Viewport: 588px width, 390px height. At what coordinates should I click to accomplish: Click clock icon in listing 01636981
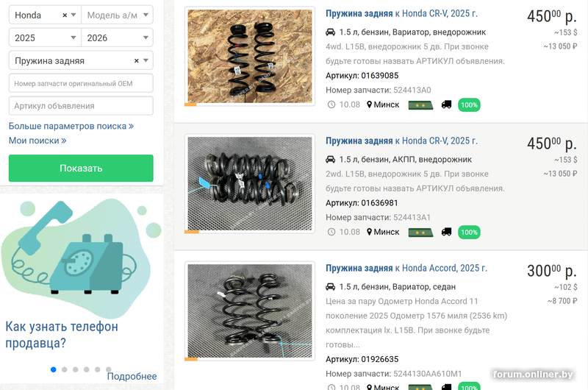pos(331,232)
